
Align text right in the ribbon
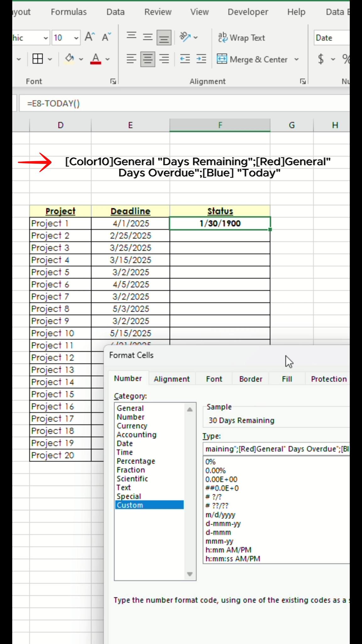click(164, 59)
